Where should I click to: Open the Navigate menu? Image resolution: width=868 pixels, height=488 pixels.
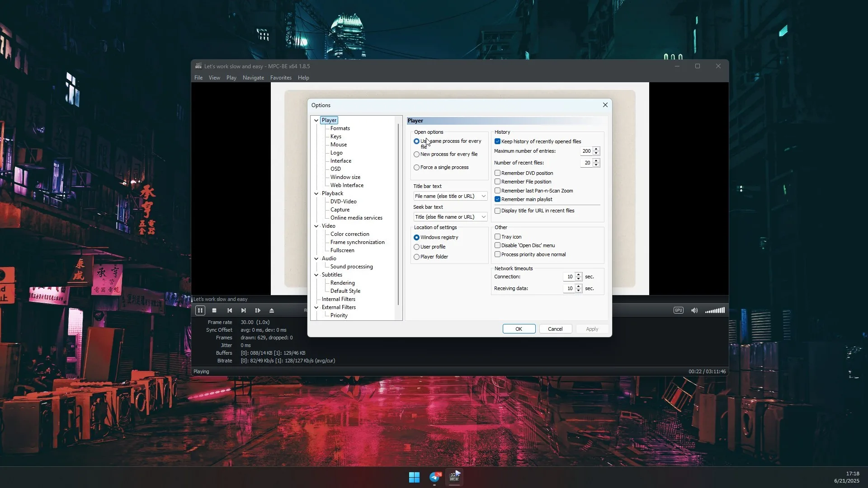(253, 78)
